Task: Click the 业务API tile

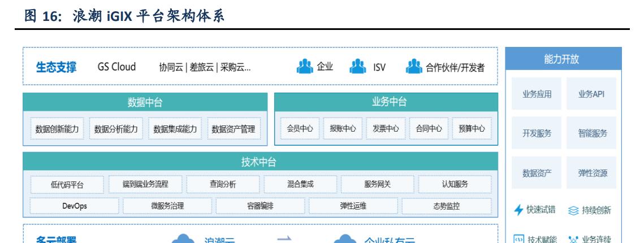Action: [591, 94]
